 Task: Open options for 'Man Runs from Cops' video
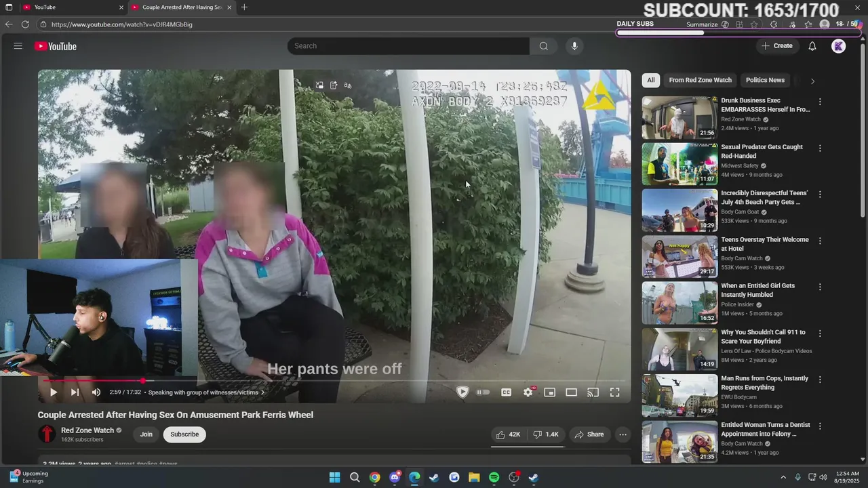[820, 380]
